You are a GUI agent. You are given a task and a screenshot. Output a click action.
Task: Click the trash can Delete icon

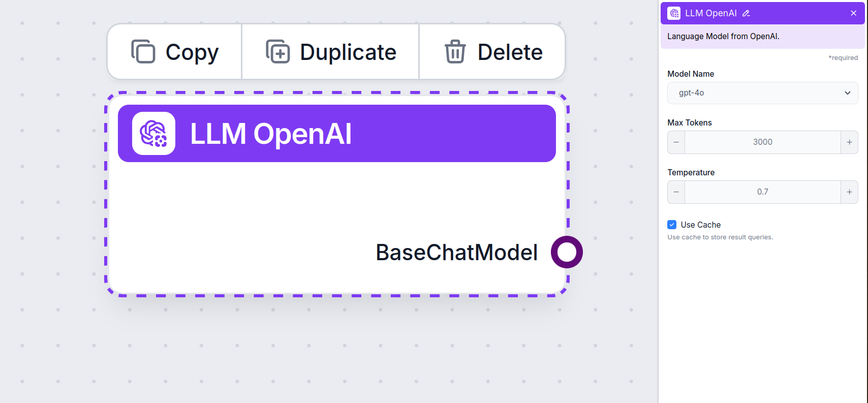point(455,51)
